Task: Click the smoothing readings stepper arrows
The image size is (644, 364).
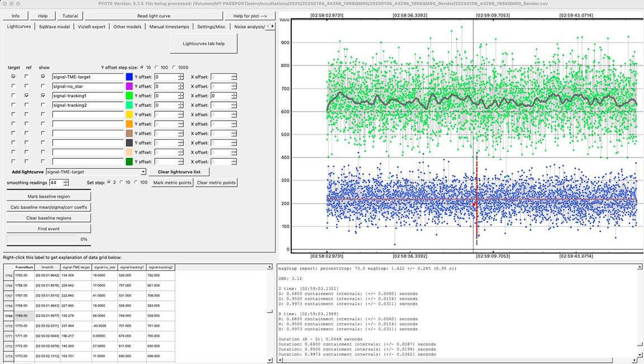Action: pos(66,182)
